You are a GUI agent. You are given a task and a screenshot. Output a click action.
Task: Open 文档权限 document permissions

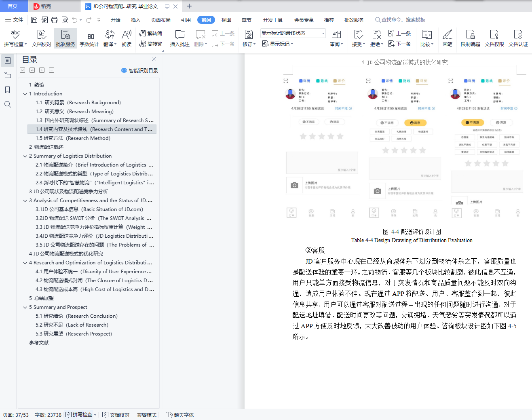point(494,38)
